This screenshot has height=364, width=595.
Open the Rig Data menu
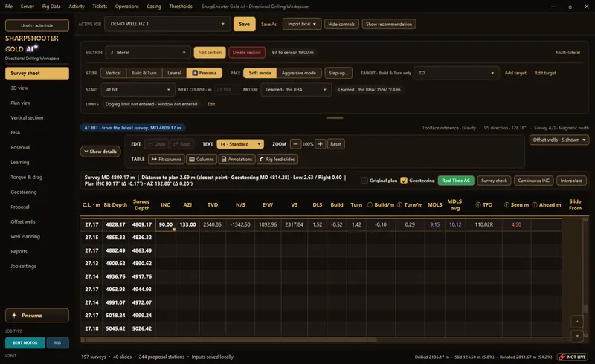(51, 7)
